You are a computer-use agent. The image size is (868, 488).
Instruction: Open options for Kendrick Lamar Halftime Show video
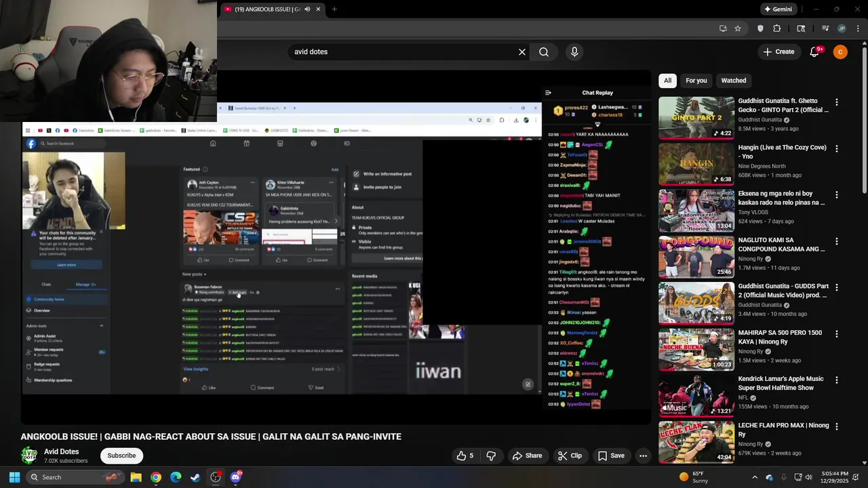tap(836, 380)
